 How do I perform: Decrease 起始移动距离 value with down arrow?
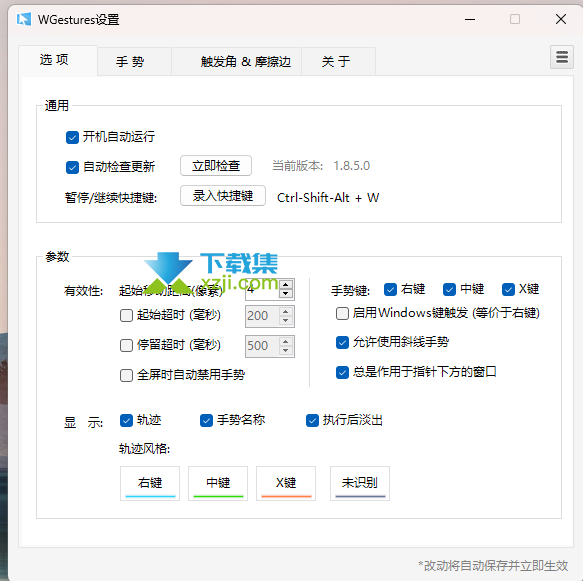coord(286,294)
